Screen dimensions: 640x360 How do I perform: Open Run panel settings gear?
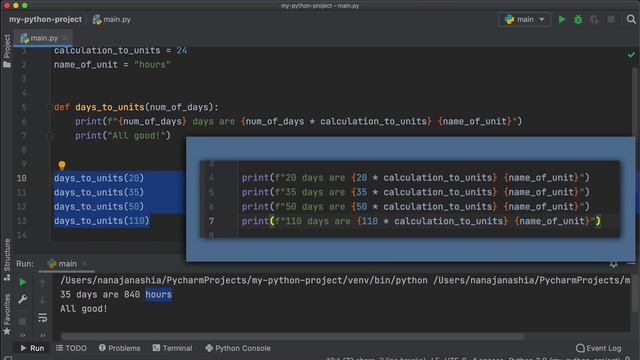(613, 264)
